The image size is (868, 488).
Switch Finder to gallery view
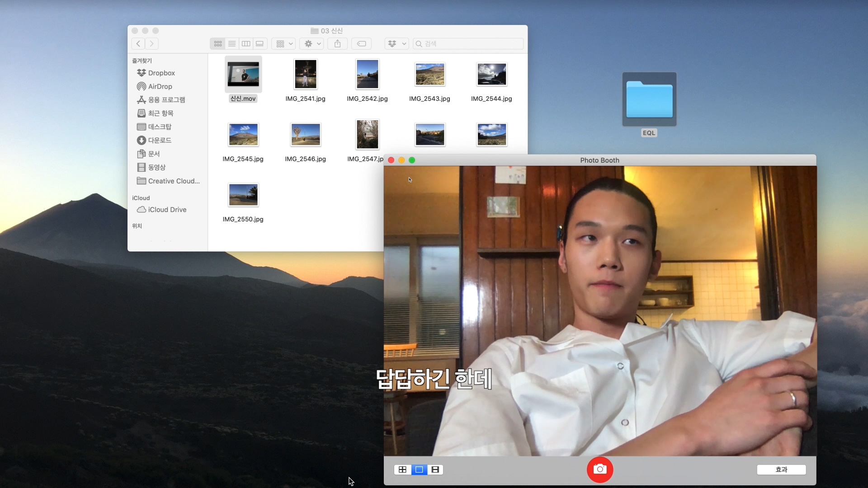(x=260, y=44)
